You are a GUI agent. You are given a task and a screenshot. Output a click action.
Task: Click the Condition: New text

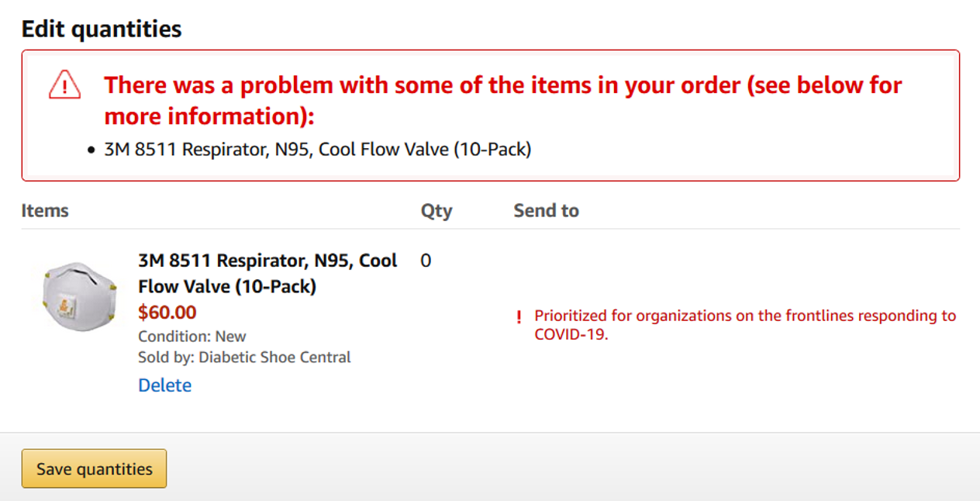(192, 337)
